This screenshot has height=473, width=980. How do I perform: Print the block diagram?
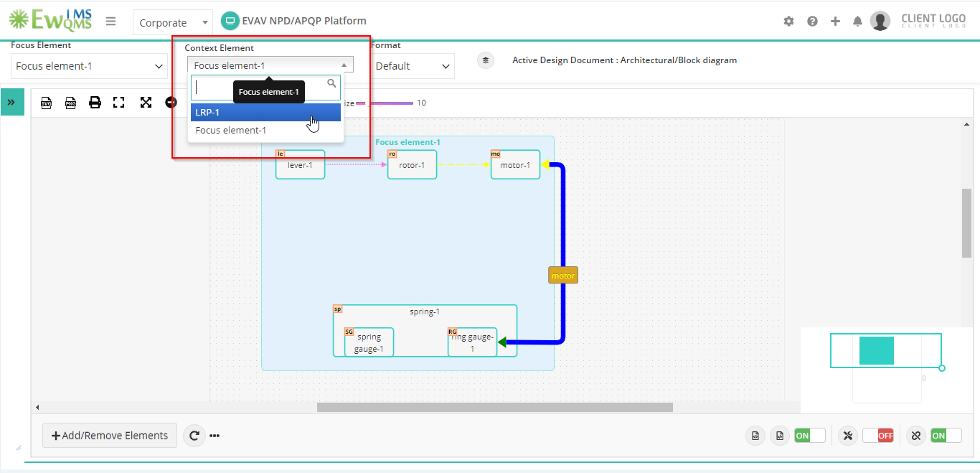pos(95,103)
